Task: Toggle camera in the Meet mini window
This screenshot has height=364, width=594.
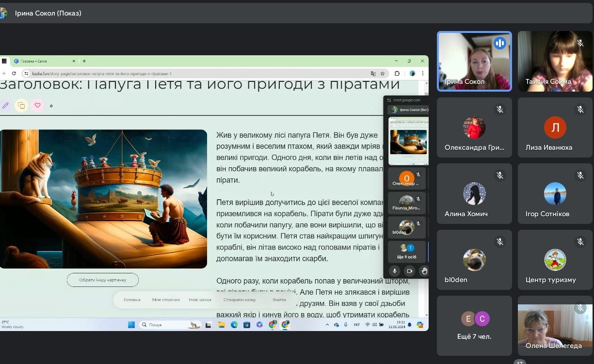Action: [x=409, y=271]
